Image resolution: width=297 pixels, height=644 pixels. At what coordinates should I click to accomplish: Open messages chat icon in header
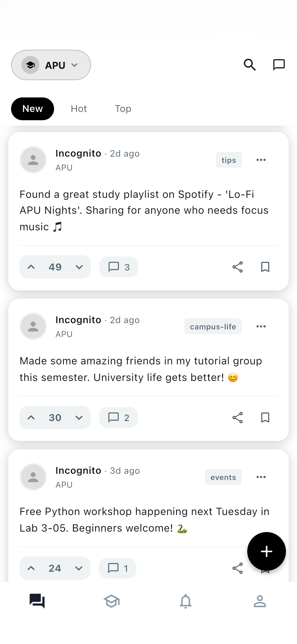pos(279,65)
